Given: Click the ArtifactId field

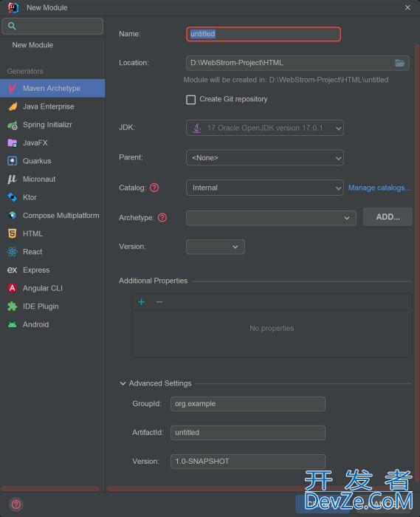Looking at the screenshot, I should pyautogui.click(x=248, y=433).
